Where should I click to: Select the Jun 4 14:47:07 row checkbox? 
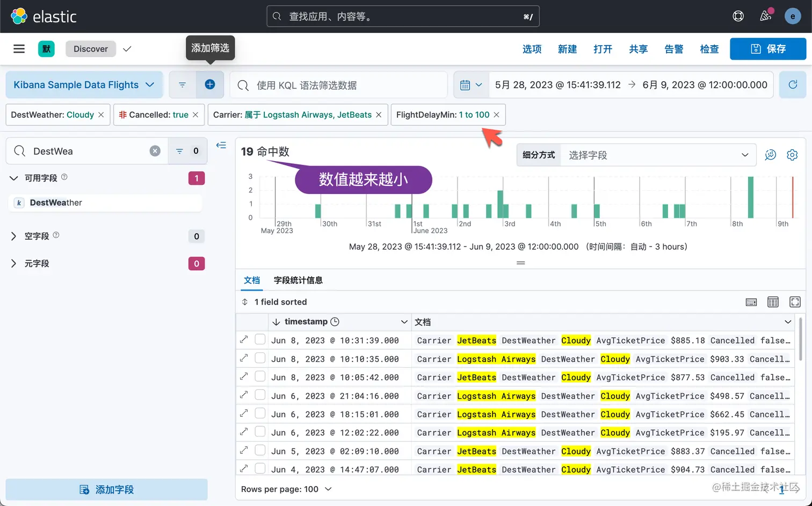[x=260, y=468]
